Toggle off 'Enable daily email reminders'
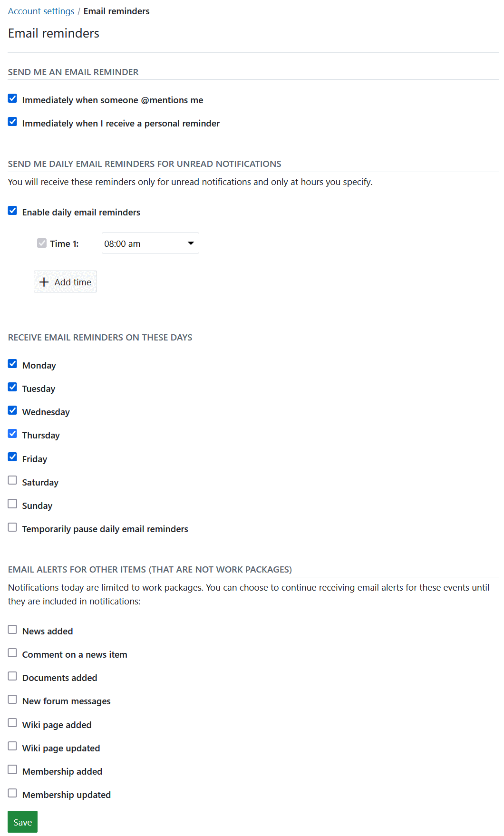Viewport: 504px width, 836px height. [12, 210]
